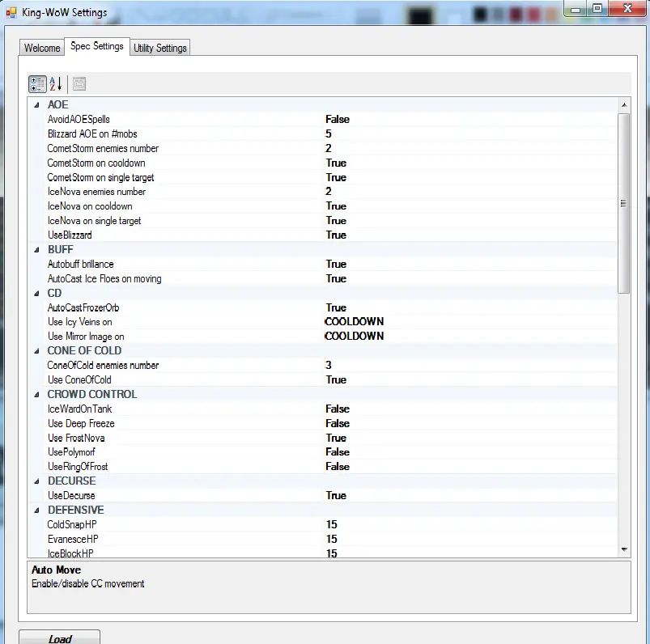
Task: Collapse the BUFF category
Action: point(37,250)
